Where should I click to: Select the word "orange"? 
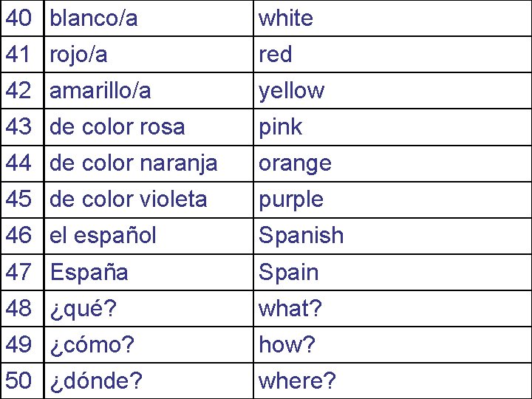pyautogui.click(x=295, y=163)
